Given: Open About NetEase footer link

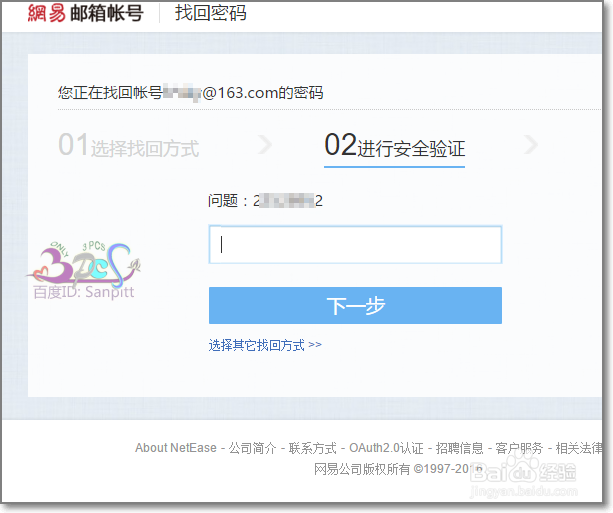Looking at the screenshot, I should [x=176, y=448].
